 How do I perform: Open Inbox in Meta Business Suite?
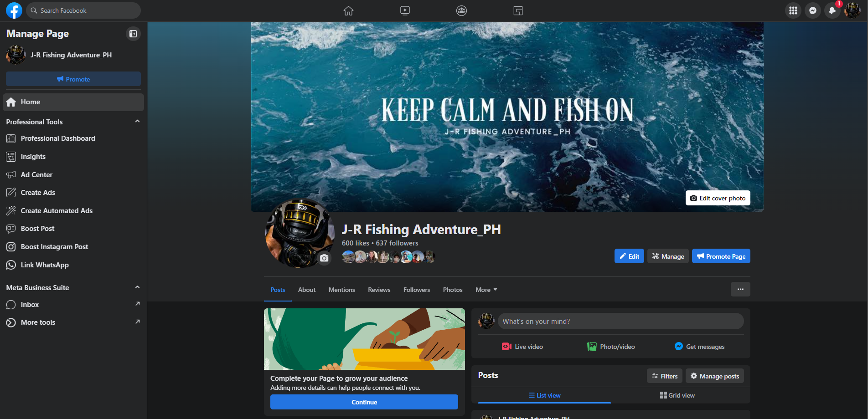pyautogui.click(x=73, y=305)
